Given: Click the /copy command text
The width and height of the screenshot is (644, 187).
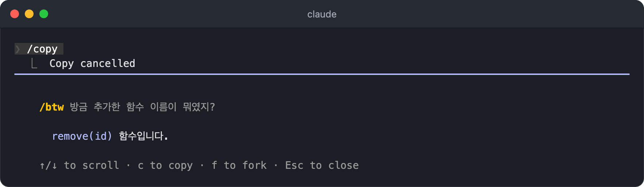Looking at the screenshot, I should 42,49.
